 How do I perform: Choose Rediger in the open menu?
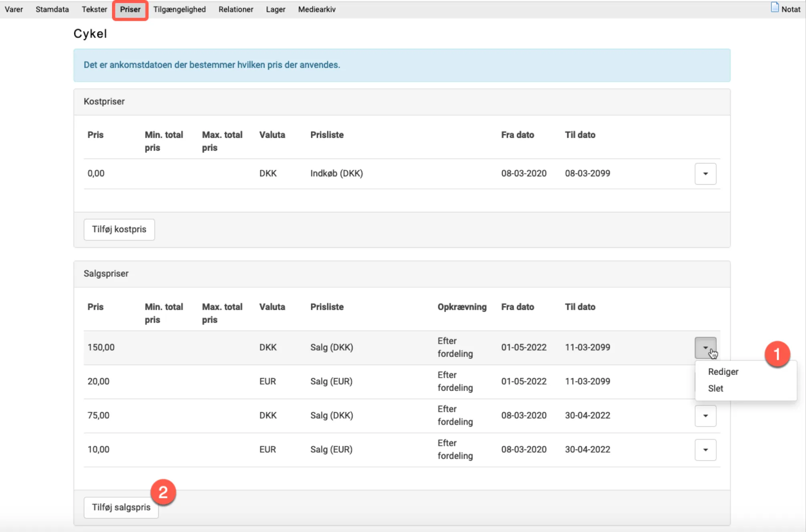[723, 371]
